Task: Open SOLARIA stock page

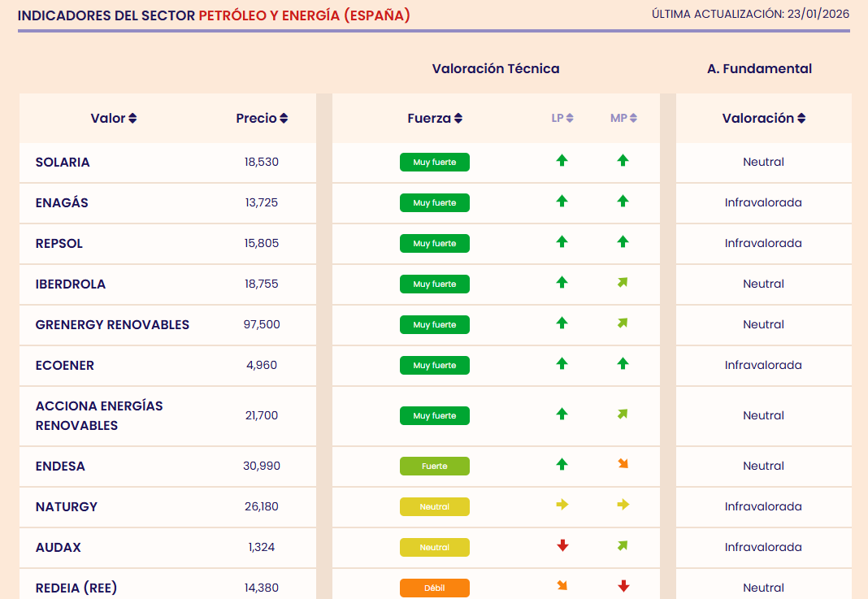Action: click(x=63, y=163)
